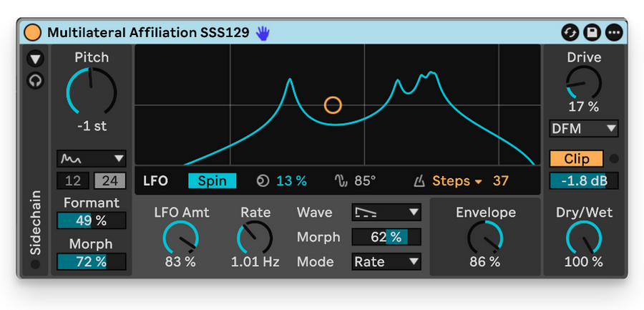Click the Multilateral Affiliation SSS129 title
Viewport: 644px width, 310px height.
[x=148, y=32]
